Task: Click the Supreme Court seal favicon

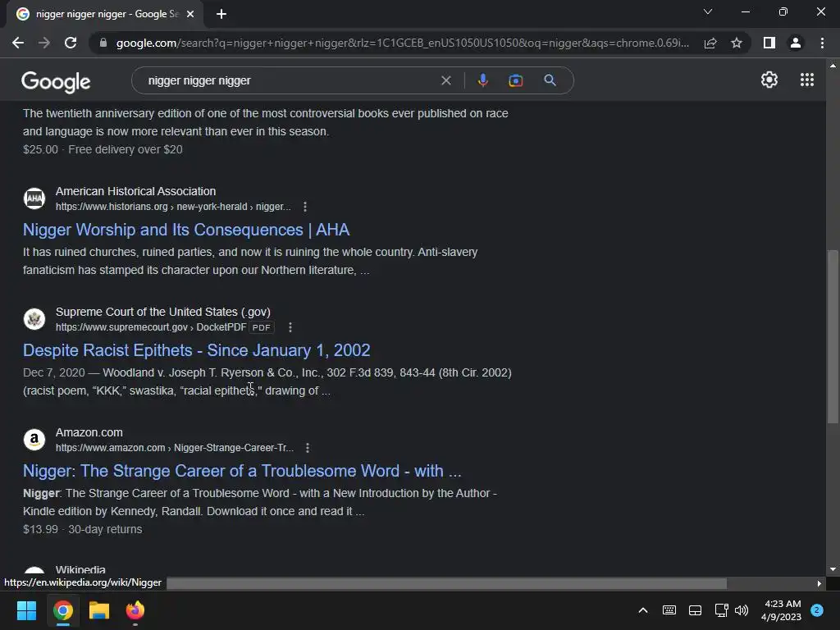Action: coord(34,319)
